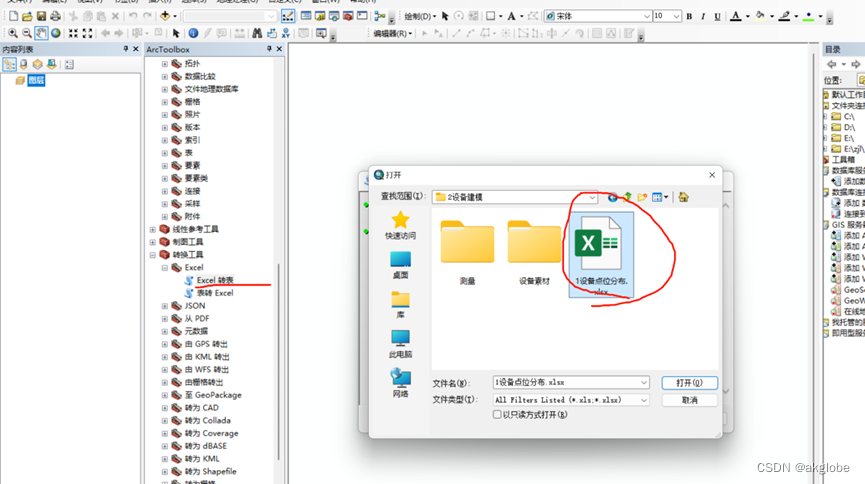Open the ModelBuilder window icon
This screenshot has height=484, width=865.
pos(379,16)
